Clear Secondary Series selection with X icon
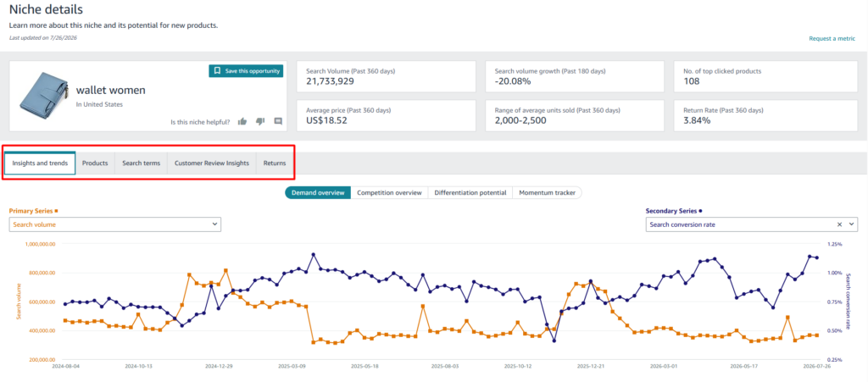This screenshot has height=382, width=868. click(x=839, y=224)
